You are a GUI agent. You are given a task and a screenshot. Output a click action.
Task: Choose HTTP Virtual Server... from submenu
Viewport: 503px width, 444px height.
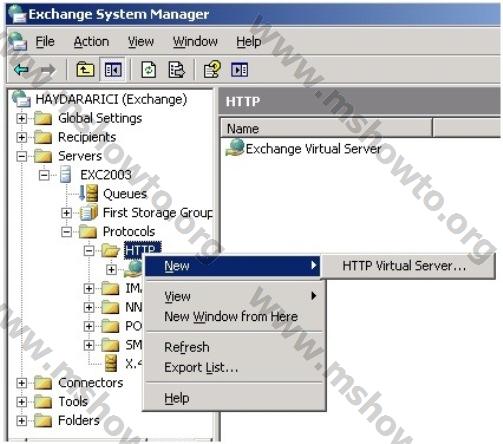[x=404, y=266]
